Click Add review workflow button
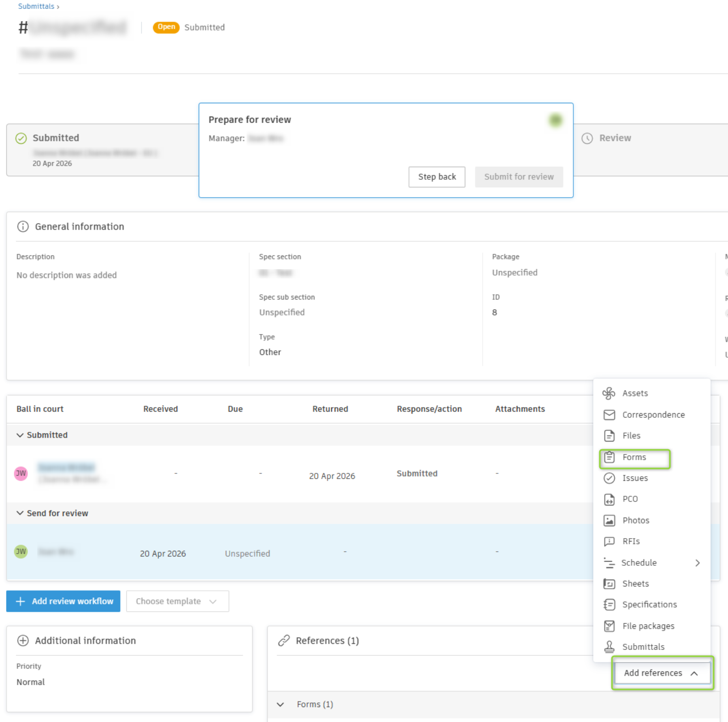 tap(63, 601)
